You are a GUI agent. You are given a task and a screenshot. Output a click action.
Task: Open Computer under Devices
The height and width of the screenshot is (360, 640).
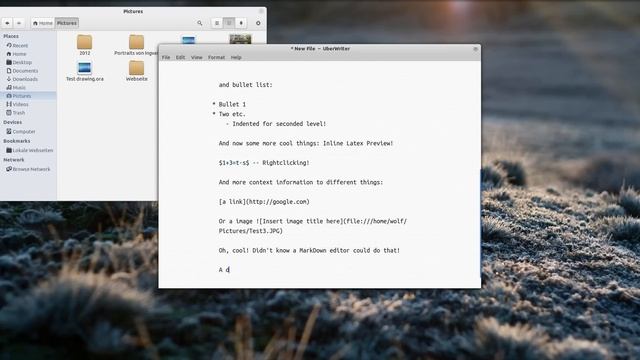pos(21,131)
